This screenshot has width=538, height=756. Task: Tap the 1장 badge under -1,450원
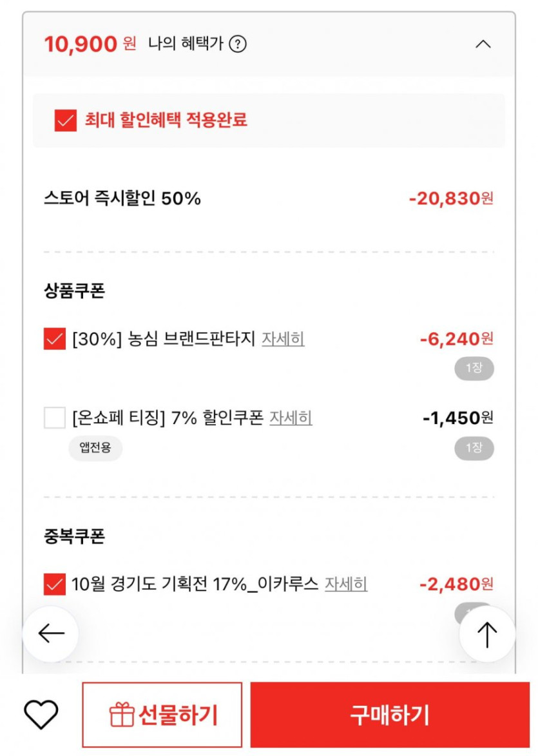(x=474, y=448)
